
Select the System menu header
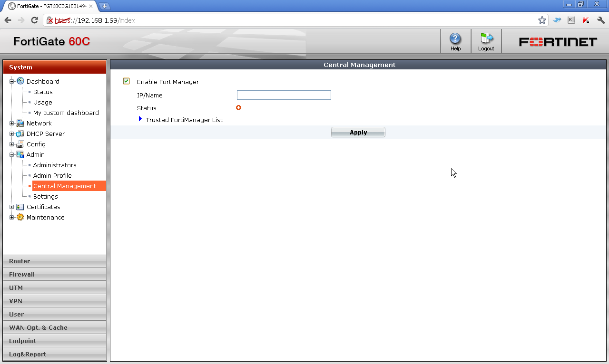(x=55, y=67)
